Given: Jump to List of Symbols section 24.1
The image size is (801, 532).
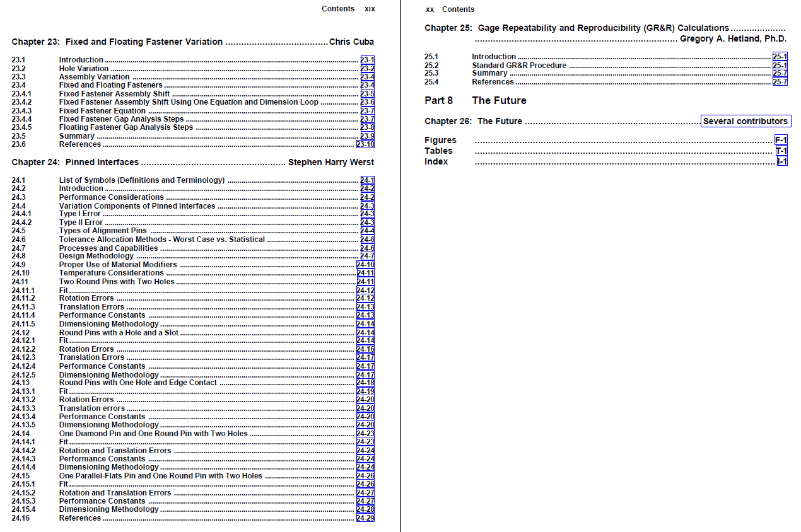Looking at the screenshot, I should 366,180.
